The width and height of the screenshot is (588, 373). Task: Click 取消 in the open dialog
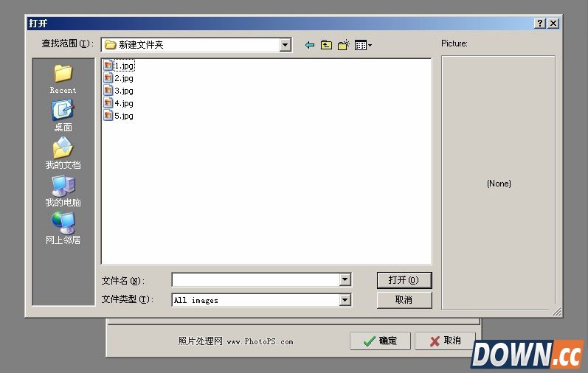click(404, 300)
